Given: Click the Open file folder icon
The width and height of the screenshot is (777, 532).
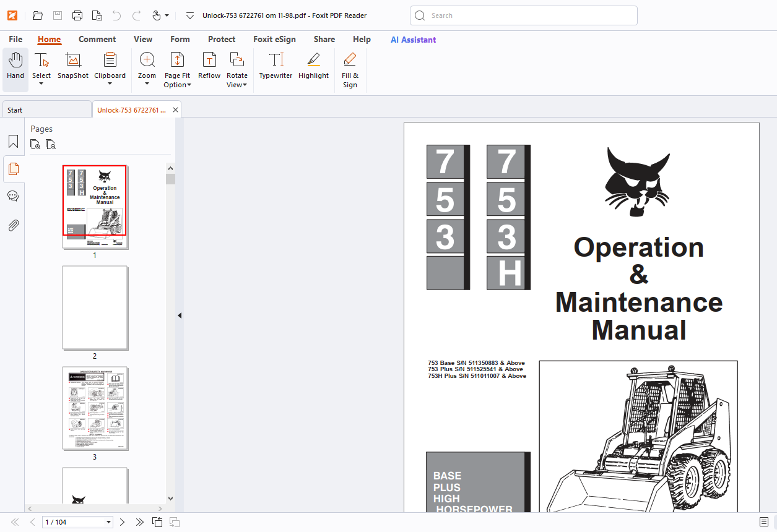Looking at the screenshot, I should tap(38, 15).
